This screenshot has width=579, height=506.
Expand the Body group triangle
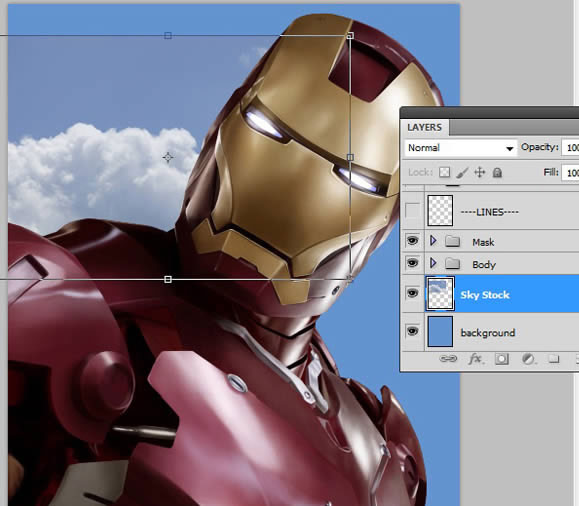click(x=433, y=263)
